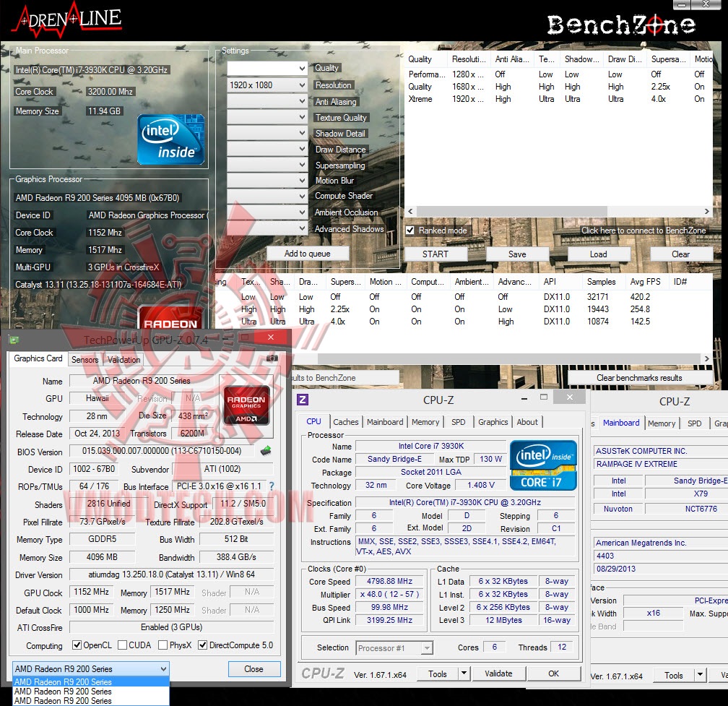Screen dimensions: 728x706
Task: Open the Texture Quality dropdown
Action: 267,117
